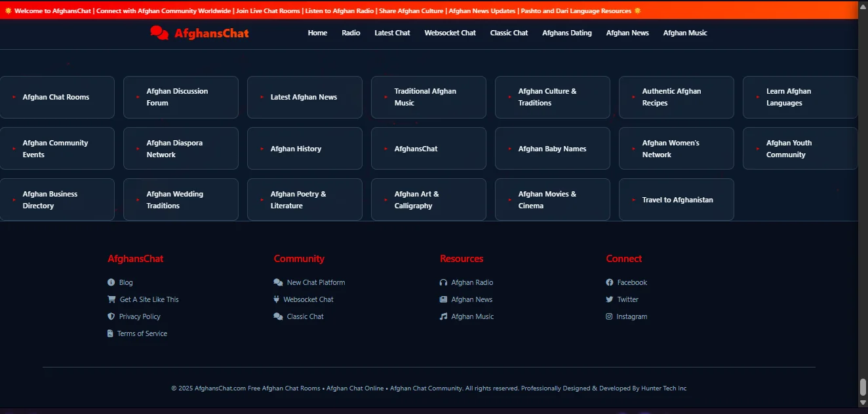Screen dimensions: 868x414
Task: Follow the New Chat Platform footer link
Action: tap(315, 282)
